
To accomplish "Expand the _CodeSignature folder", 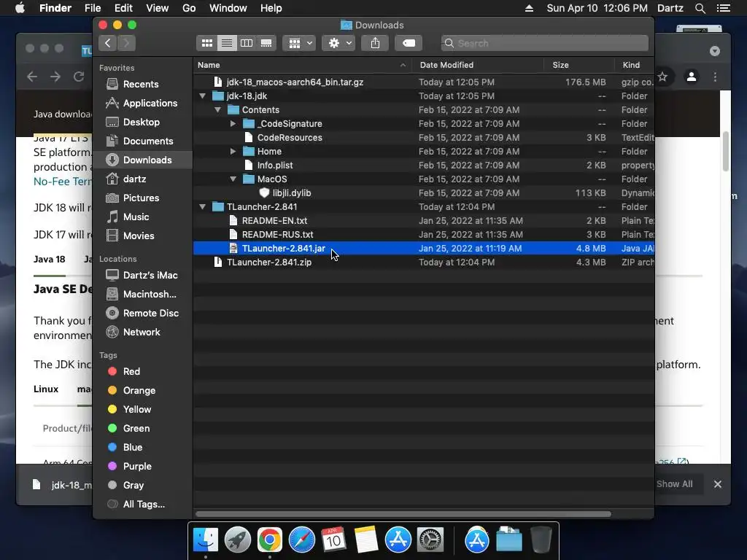I will click(233, 124).
